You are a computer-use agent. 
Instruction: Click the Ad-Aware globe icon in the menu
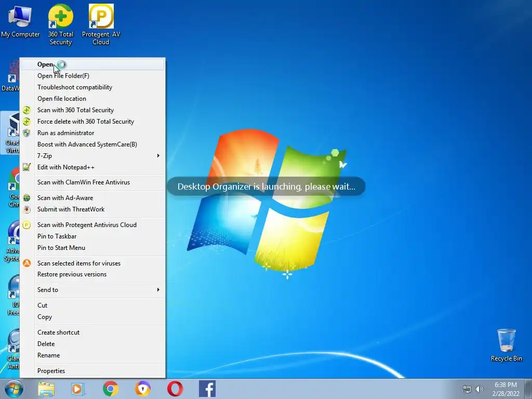pos(26,198)
